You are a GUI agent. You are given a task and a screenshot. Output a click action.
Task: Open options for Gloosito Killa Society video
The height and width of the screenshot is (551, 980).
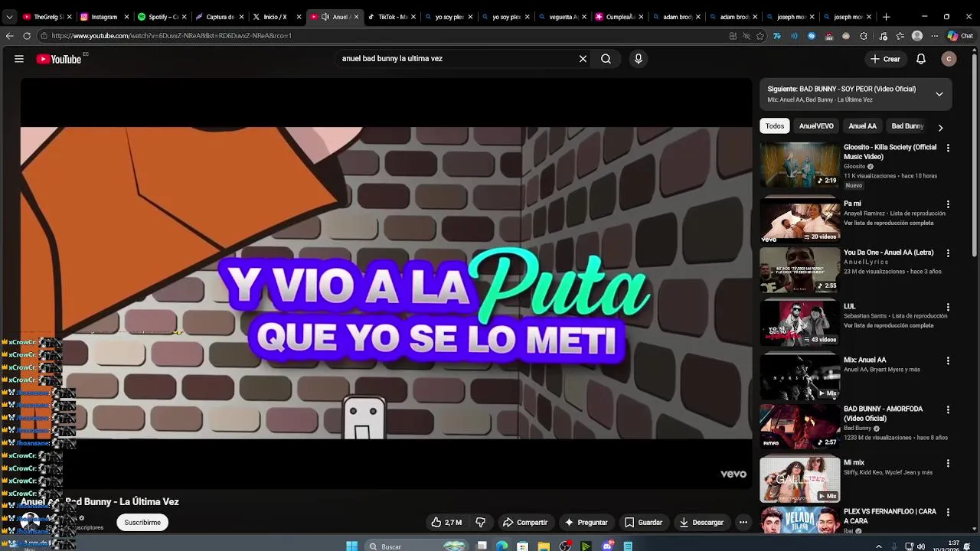[948, 148]
